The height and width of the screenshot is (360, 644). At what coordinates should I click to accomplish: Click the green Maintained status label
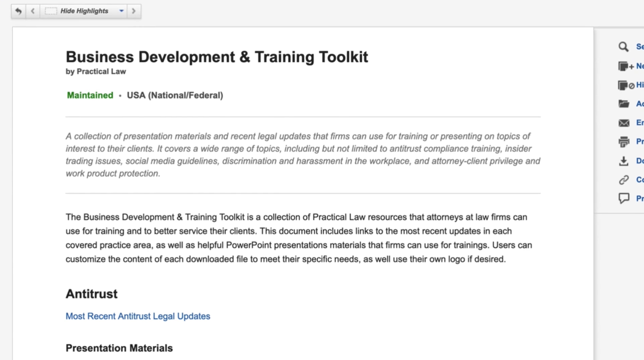90,96
